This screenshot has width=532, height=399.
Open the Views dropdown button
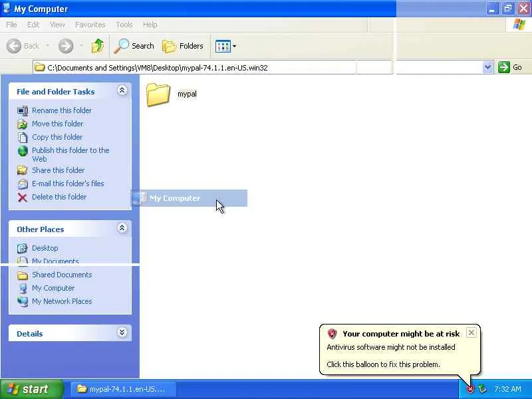click(x=226, y=46)
